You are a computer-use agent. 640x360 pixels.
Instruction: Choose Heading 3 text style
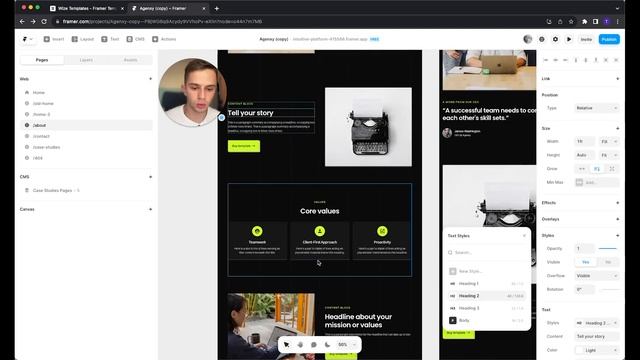click(x=487, y=308)
